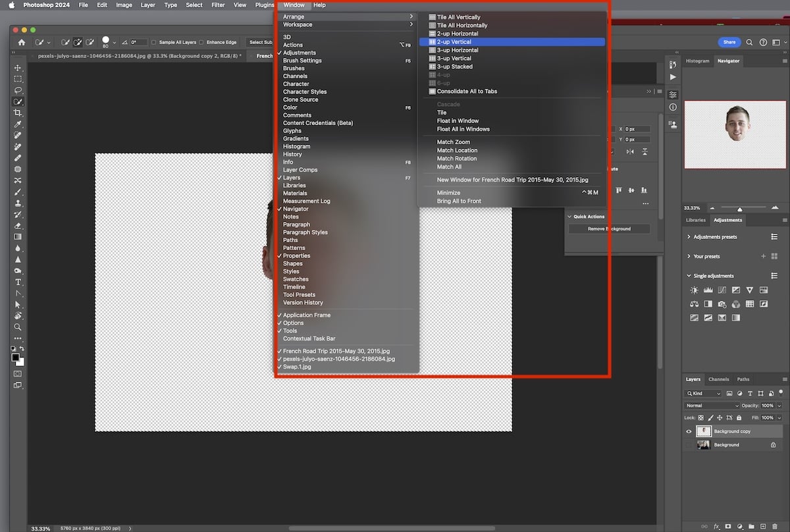This screenshot has height=532, width=790.
Task: Hide the Background copy layer
Action: pos(689,431)
